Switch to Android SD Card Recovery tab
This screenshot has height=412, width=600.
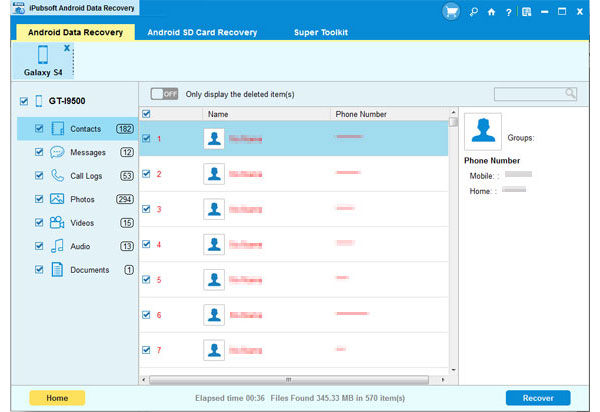(x=202, y=33)
